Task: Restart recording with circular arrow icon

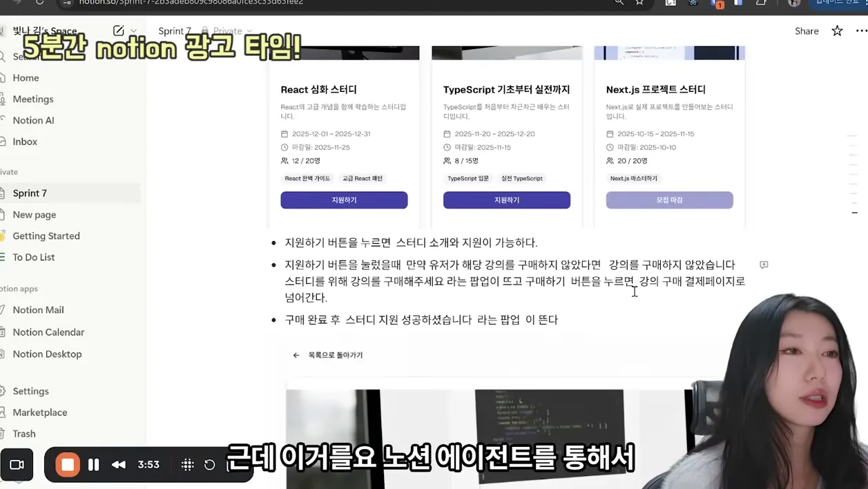Action: pyautogui.click(x=210, y=465)
